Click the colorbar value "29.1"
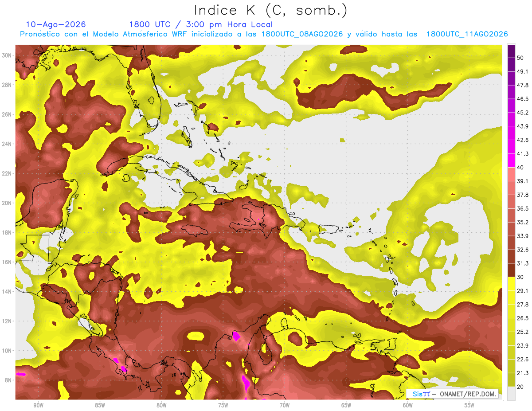 point(523,291)
